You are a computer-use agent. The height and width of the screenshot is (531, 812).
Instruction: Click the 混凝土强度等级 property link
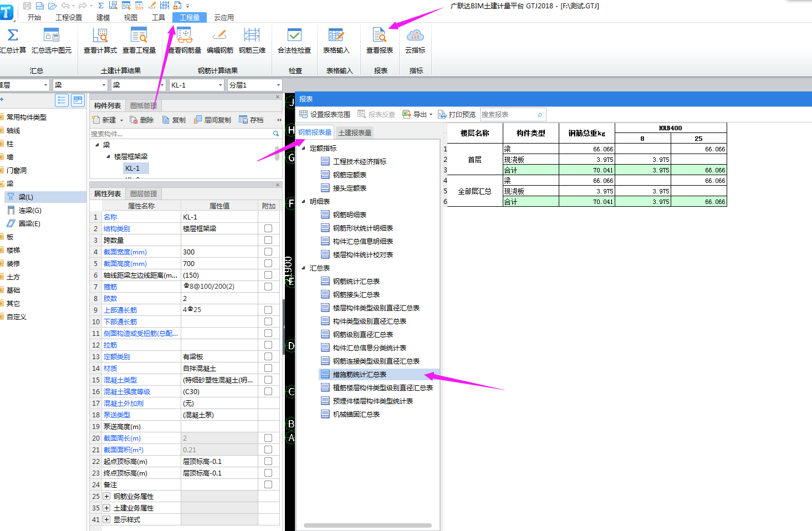coord(127,391)
